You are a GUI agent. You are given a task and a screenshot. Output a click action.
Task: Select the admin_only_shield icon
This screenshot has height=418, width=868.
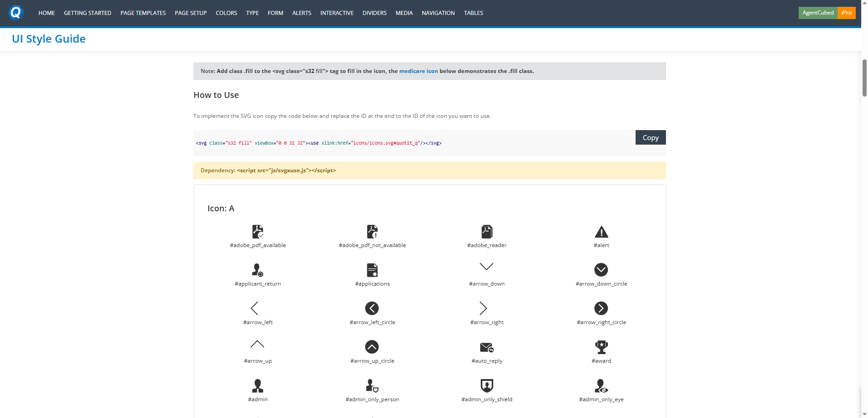[487, 386]
